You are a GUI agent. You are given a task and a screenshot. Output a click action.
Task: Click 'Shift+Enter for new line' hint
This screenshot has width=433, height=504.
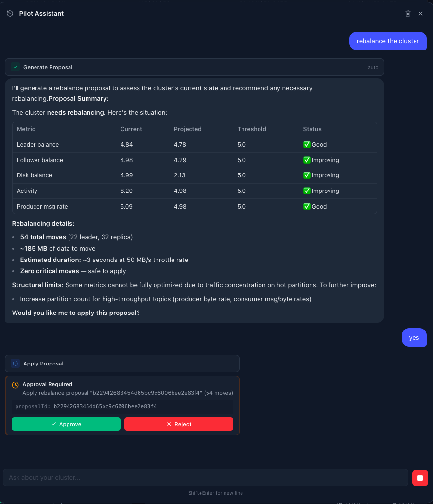pos(215,493)
